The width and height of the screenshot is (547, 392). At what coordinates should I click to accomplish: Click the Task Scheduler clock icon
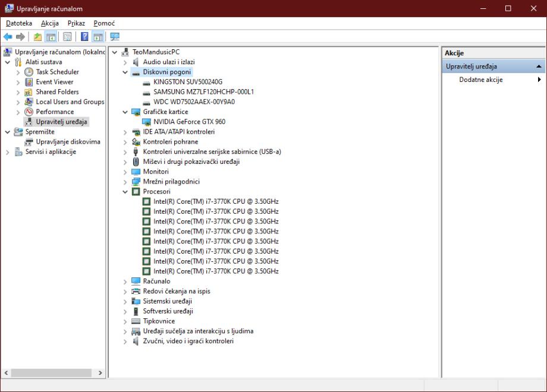pos(29,72)
